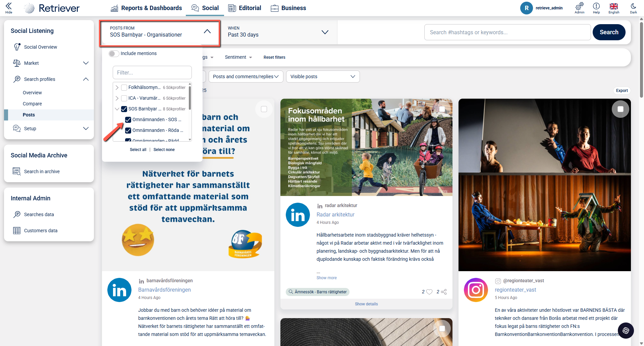Click the Search button

(609, 32)
